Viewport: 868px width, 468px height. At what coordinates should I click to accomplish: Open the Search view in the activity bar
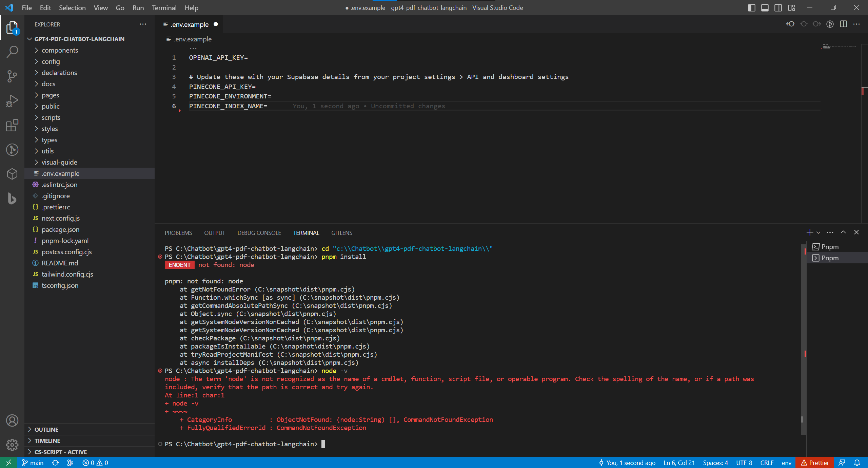point(12,52)
